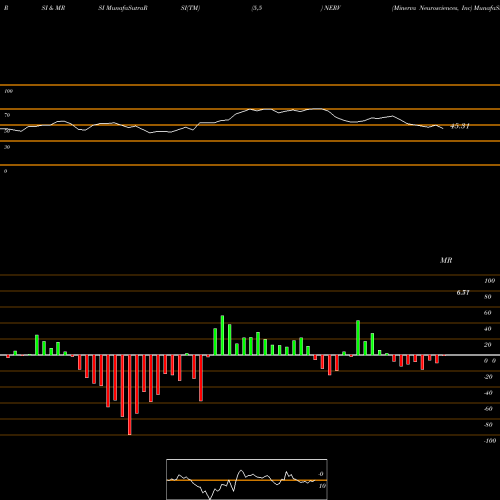
Task: Click the MR axis label 80
Action: point(487,297)
